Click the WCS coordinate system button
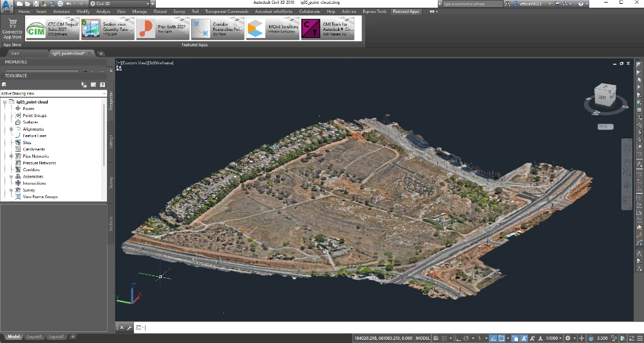This screenshot has width=644, height=343. pyautogui.click(x=605, y=126)
